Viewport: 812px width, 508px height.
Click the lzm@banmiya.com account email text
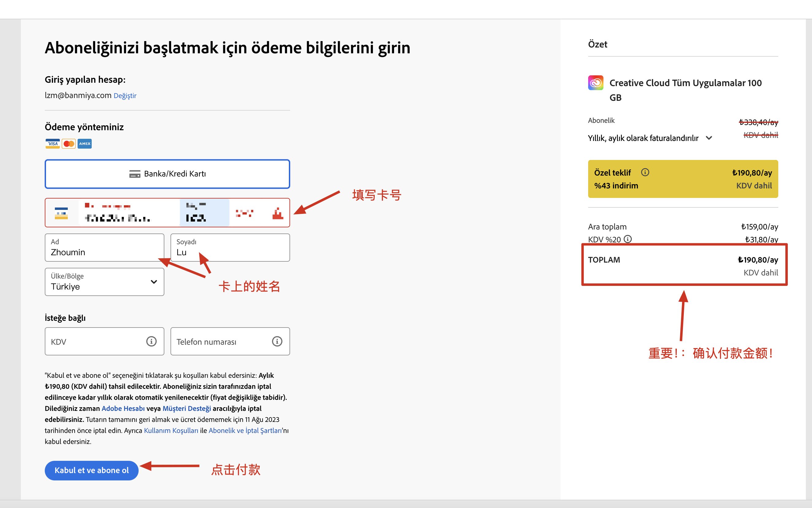(78, 95)
